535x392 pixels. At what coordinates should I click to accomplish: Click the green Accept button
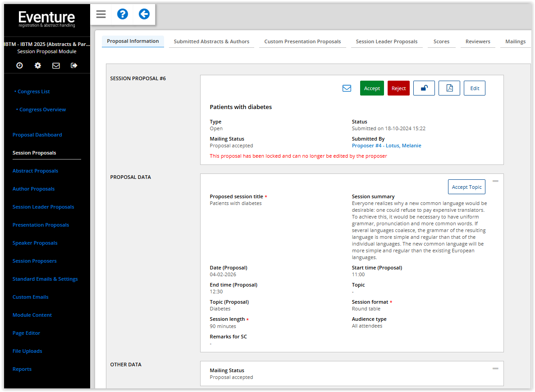(x=372, y=88)
